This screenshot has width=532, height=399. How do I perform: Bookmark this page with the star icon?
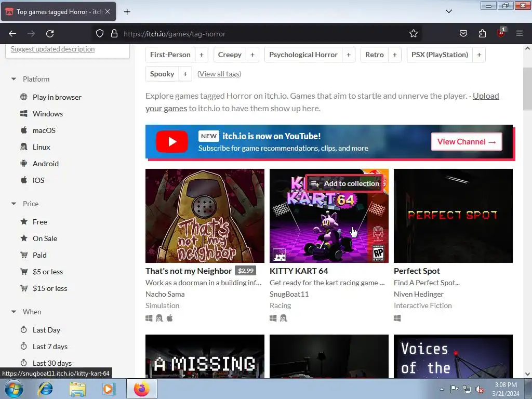pos(413,34)
